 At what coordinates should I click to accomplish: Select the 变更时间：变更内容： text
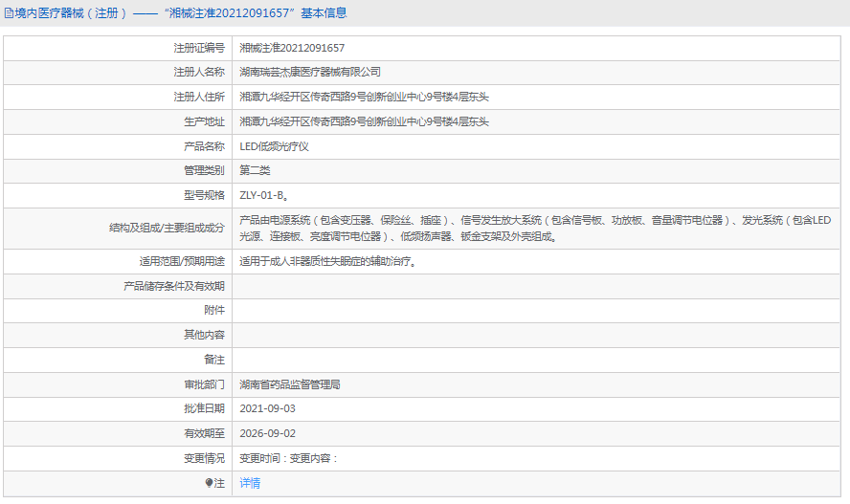pyautogui.click(x=289, y=458)
